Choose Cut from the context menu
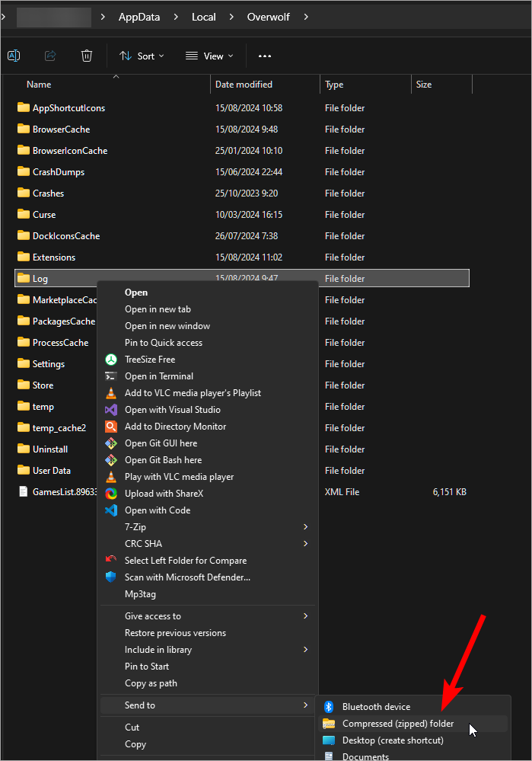Image resolution: width=532 pixels, height=761 pixels. point(132,727)
